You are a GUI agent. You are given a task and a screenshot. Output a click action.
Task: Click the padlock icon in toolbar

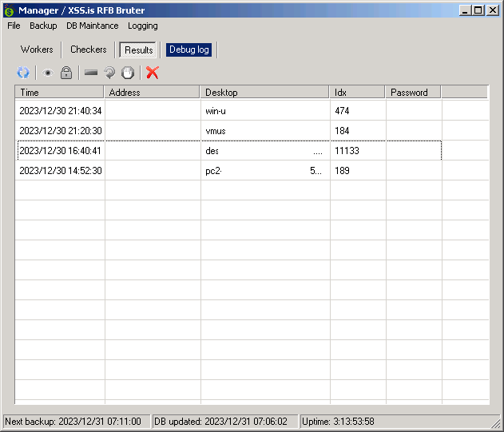click(66, 73)
